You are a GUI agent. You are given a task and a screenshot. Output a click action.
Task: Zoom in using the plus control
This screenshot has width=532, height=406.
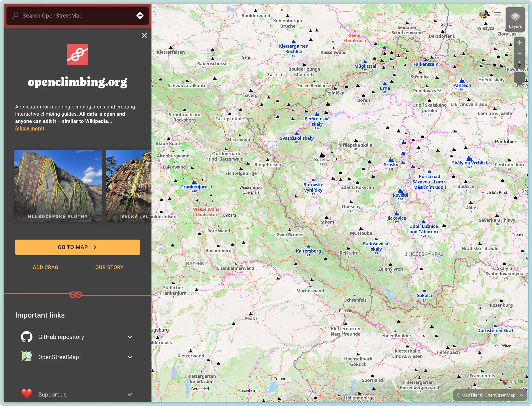point(520,43)
